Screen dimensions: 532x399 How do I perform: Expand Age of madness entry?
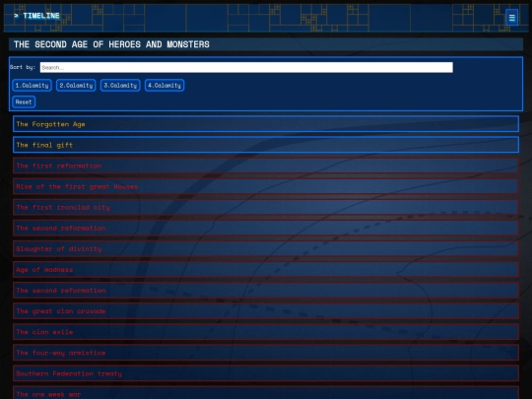tap(266, 269)
